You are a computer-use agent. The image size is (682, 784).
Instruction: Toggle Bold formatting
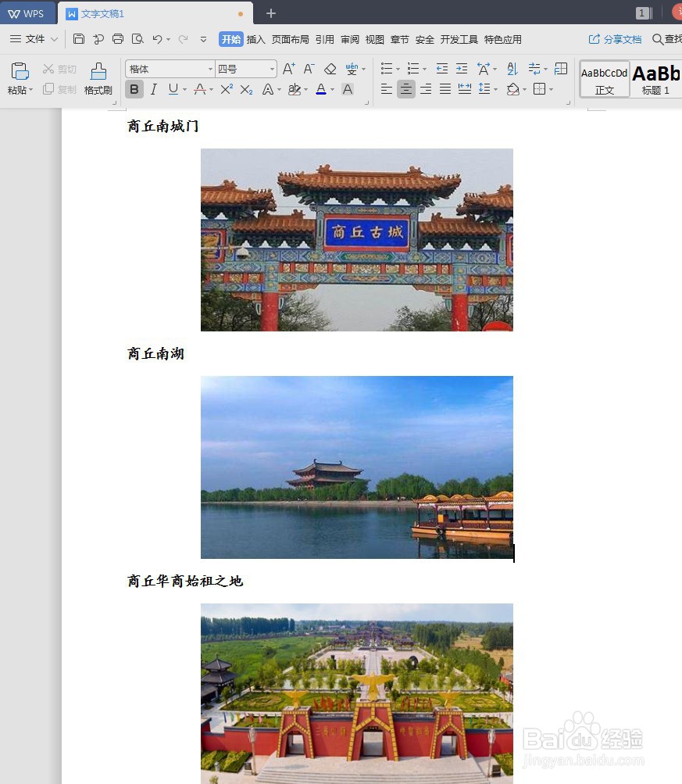(x=134, y=90)
